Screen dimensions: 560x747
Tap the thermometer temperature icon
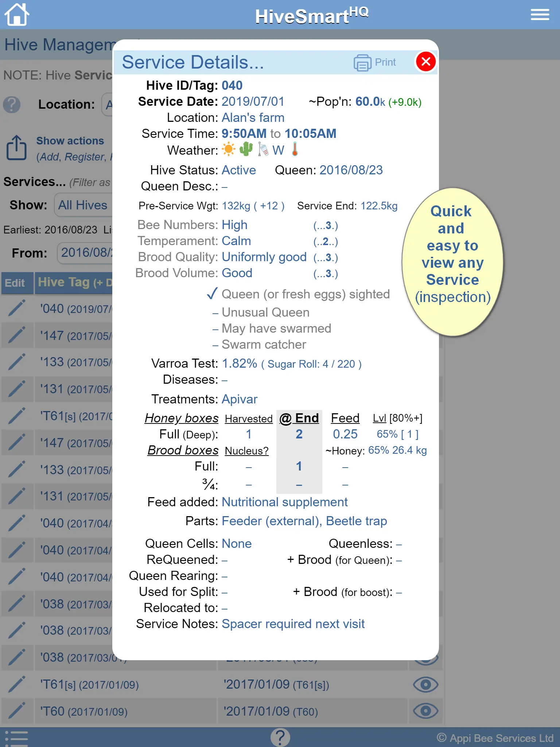[x=295, y=149]
